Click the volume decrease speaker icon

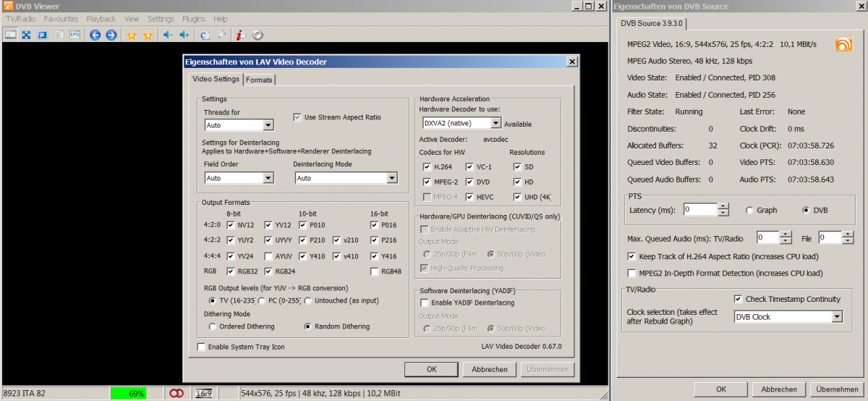[x=168, y=35]
